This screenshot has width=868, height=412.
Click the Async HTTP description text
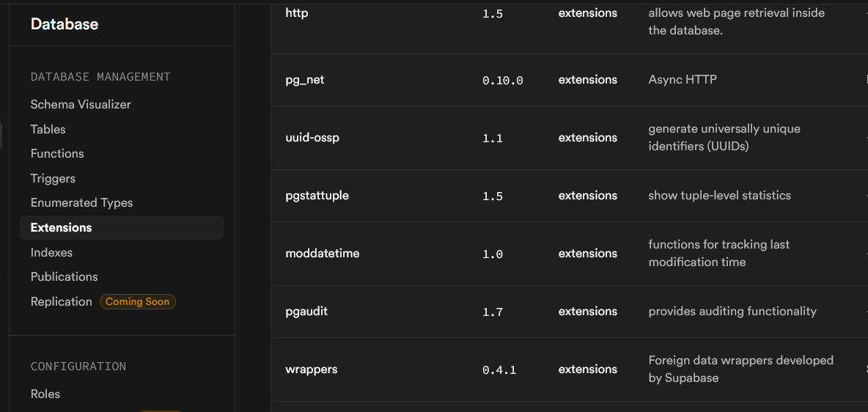[x=683, y=80]
